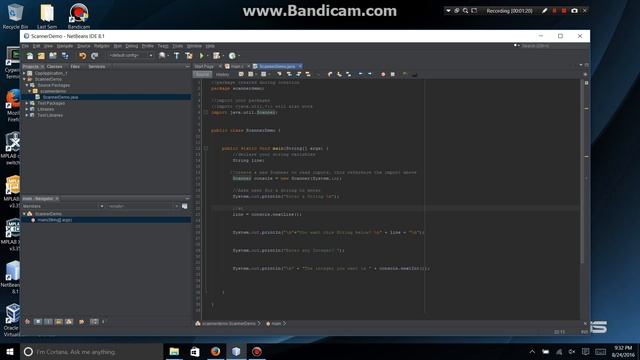Click the History view button
The image size is (640, 360).
pos(222,74)
